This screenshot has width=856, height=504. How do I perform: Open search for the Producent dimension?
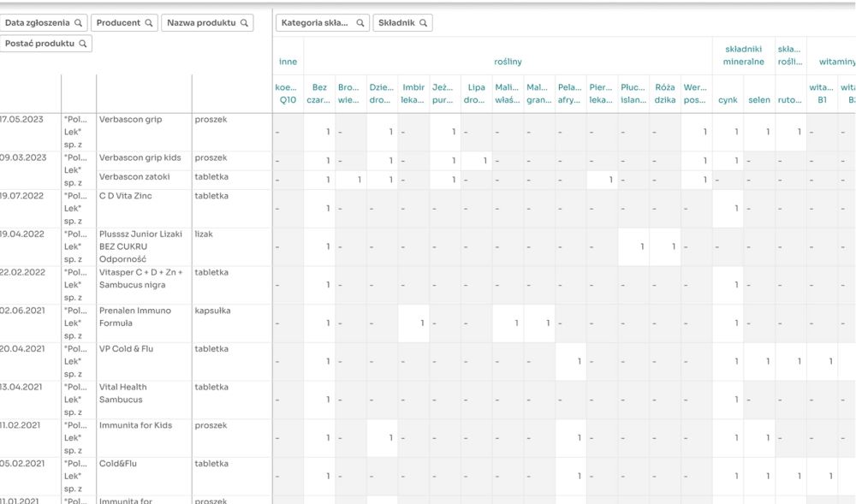tap(148, 23)
